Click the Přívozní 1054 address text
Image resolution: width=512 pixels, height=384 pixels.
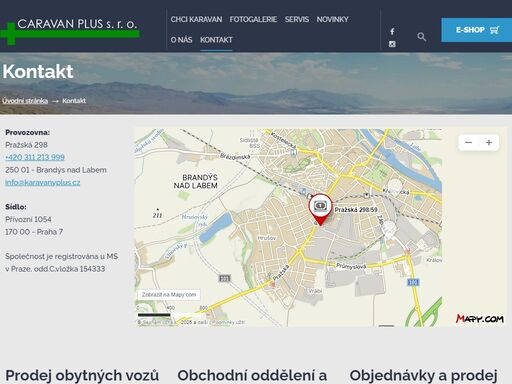coord(28,219)
